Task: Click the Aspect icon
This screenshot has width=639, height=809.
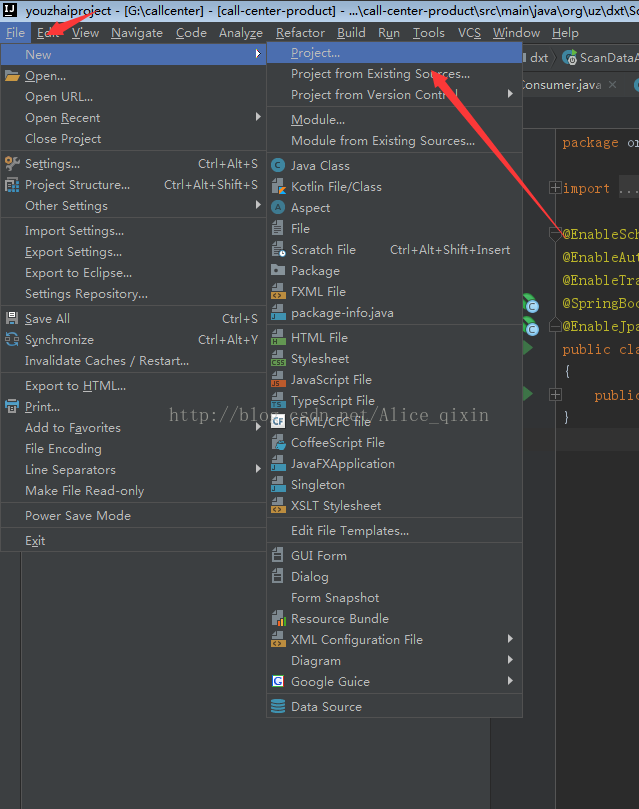Action: pyautogui.click(x=278, y=207)
